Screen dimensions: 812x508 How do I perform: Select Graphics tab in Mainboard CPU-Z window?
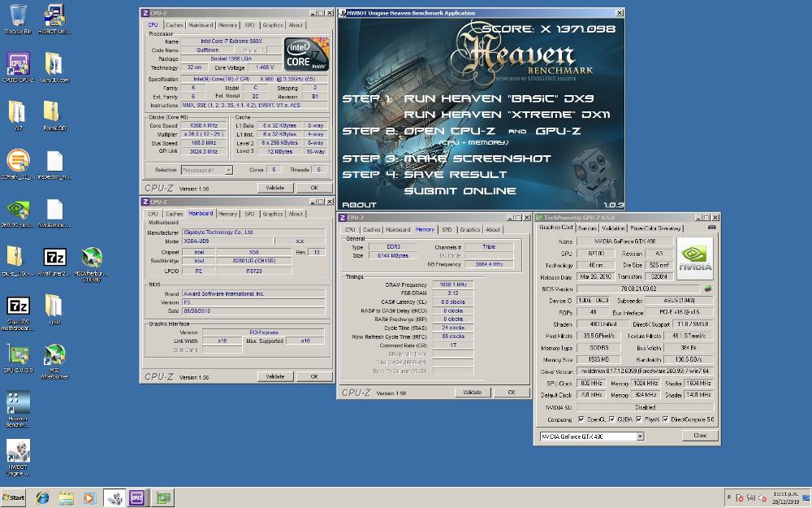click(x=272, y=214)
